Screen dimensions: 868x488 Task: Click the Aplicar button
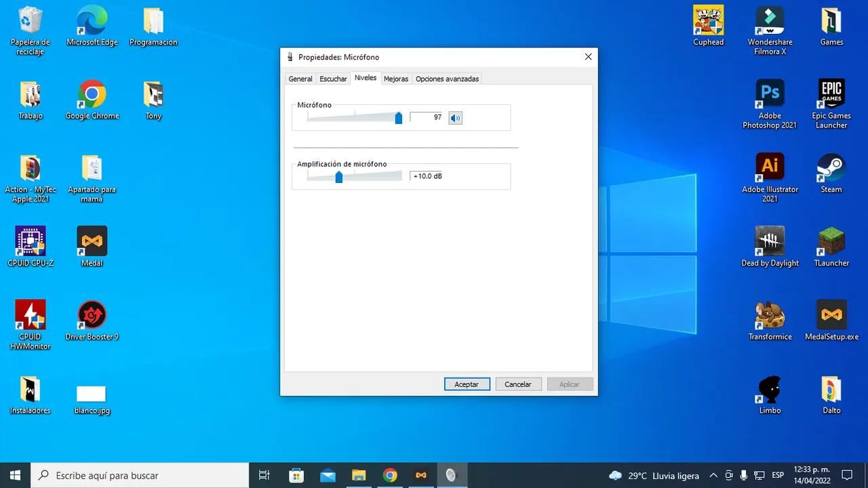[570, 384]
